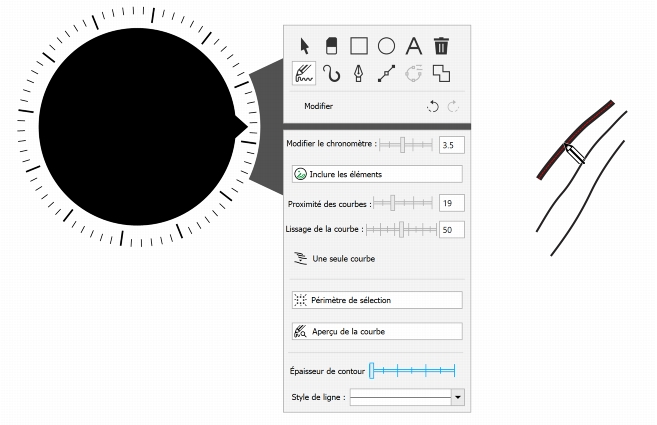657x425 pixels.
Task: Click the overlapping shapes icon
Action: tap(441, 74)
